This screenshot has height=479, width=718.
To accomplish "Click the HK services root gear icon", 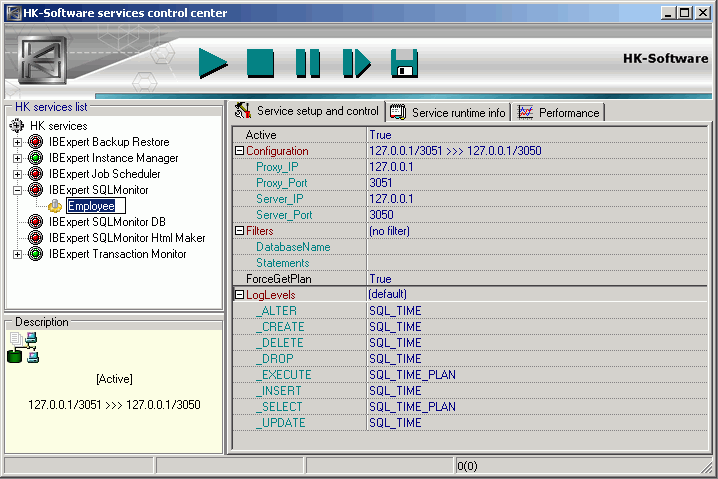I will [17, 125].
